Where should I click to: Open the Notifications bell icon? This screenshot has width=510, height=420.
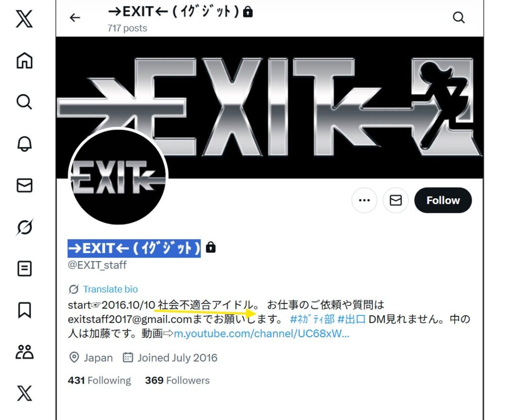(24, 143)
